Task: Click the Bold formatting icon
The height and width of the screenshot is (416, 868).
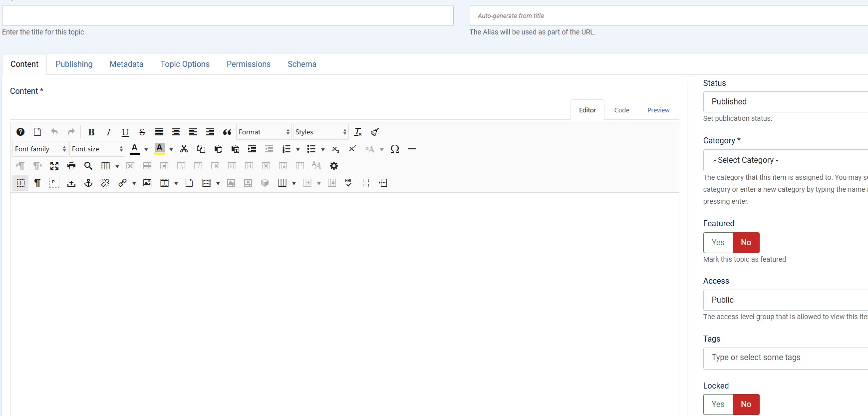Action: click(x=91, y=132)
